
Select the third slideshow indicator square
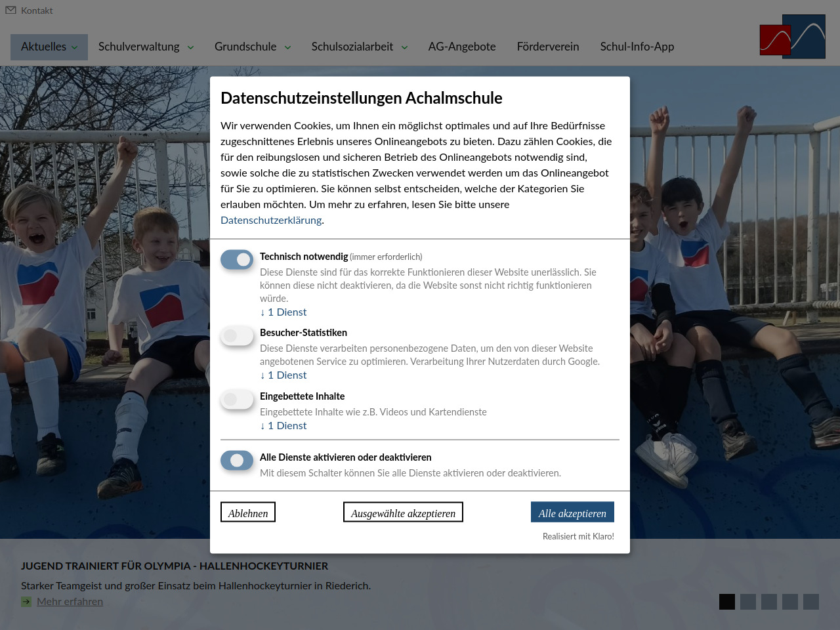point(769,602)
